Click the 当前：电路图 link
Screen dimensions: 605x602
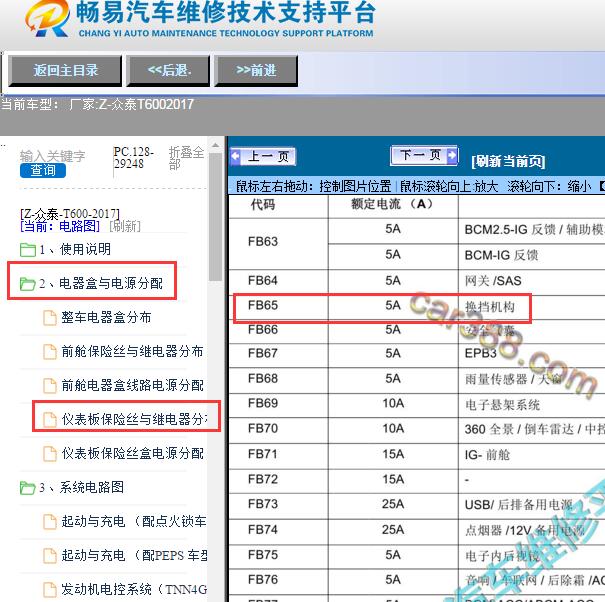pyautogui.click(x=60, y=226)
